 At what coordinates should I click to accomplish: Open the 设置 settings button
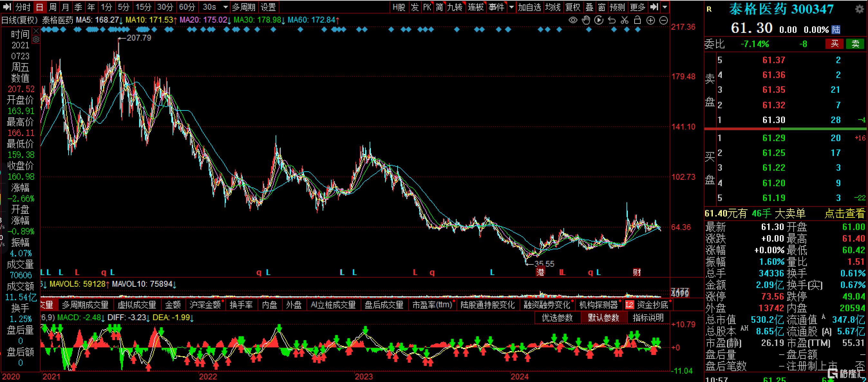pyautogui.click(x=268, y=7)
